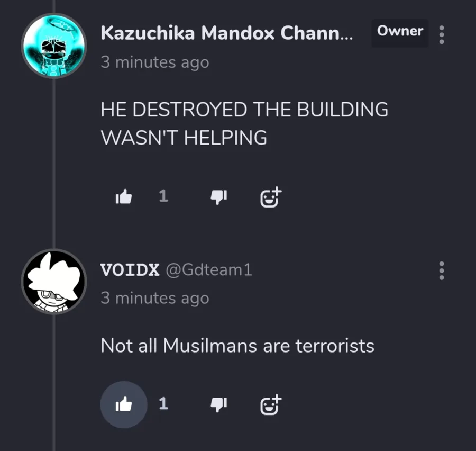Dislike the 'HE DESTROYED THE BUILDING' comment
Screen dimensions: 476x451
point(219,197)
